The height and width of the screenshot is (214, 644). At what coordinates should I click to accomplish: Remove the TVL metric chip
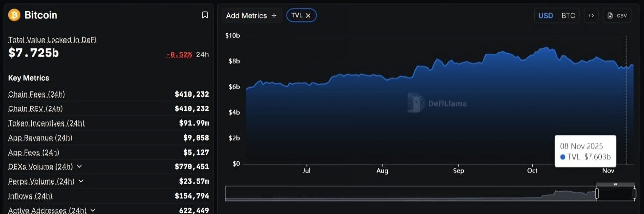coord(308,16)
